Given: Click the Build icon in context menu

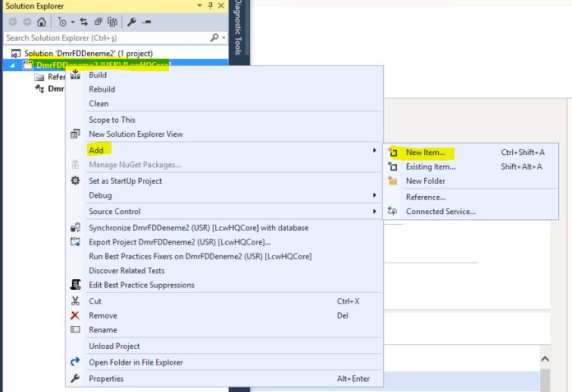Looking at the screenshot, I should (75, 75).
